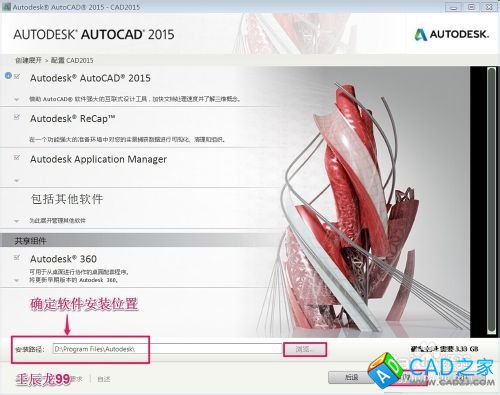Click the AutoCAD 2015 description line
This screenshot has width=500, height=395.
coord(135,99)
